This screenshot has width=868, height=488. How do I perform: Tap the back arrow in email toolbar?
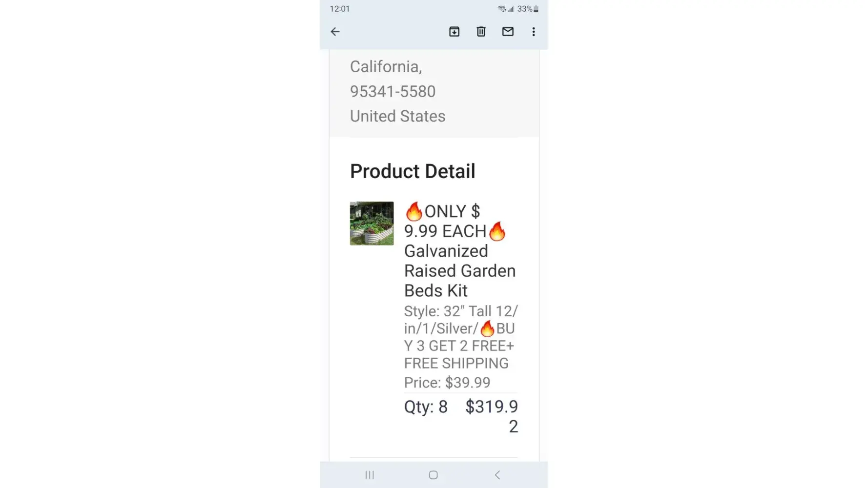(335, 32)
